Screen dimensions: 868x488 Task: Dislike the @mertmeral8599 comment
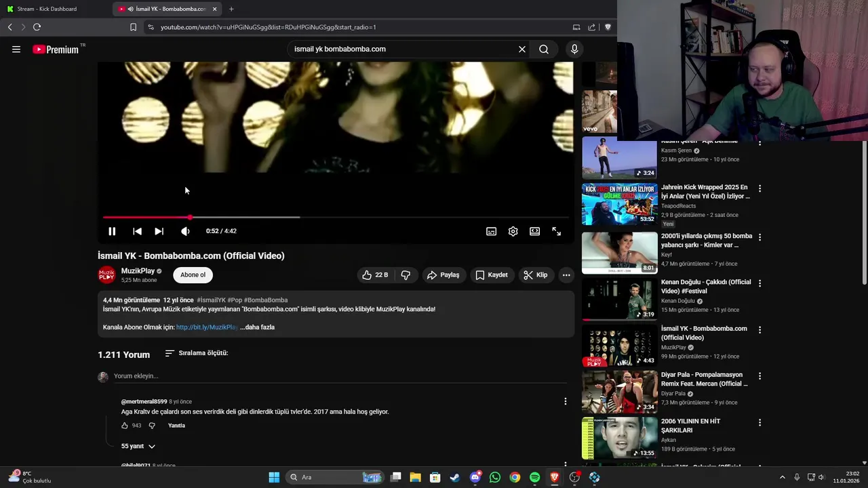[x=152, y=426]
